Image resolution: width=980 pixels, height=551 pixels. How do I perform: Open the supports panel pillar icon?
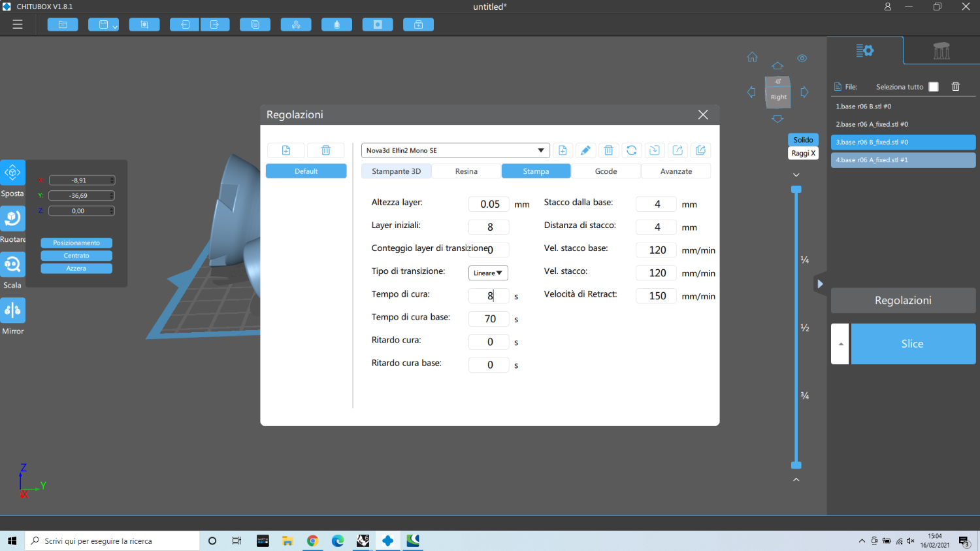(941, 51)
